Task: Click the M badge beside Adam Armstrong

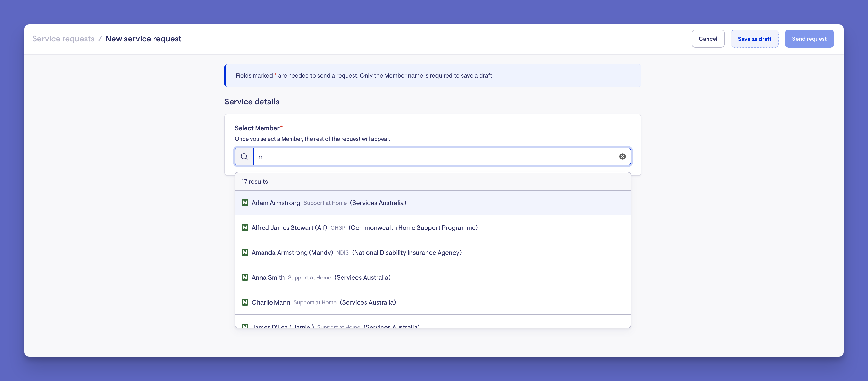Action: click(245, 202)
